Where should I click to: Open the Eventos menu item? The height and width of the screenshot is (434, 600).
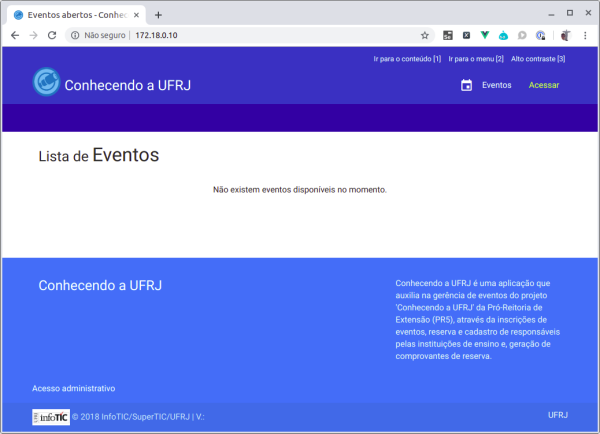coord(496,85)
